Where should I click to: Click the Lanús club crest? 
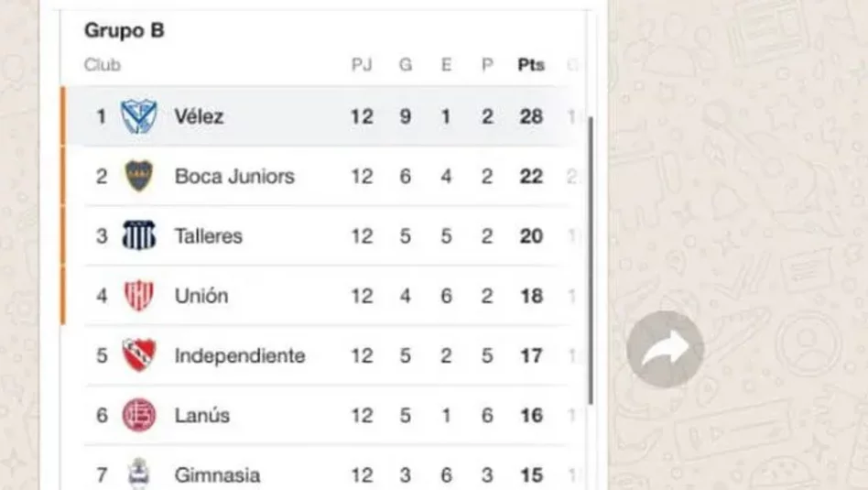(139, 415)
